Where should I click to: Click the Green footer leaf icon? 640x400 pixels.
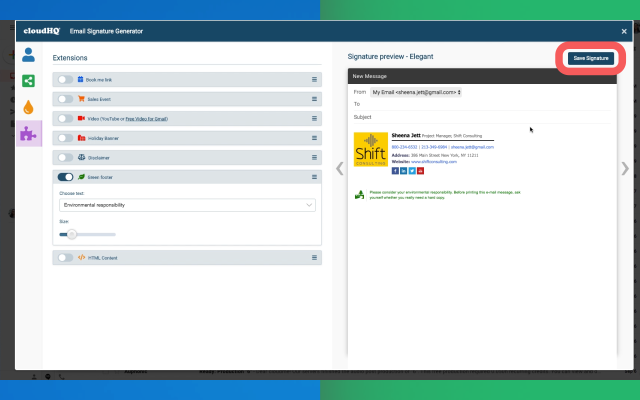click(81, 177)
